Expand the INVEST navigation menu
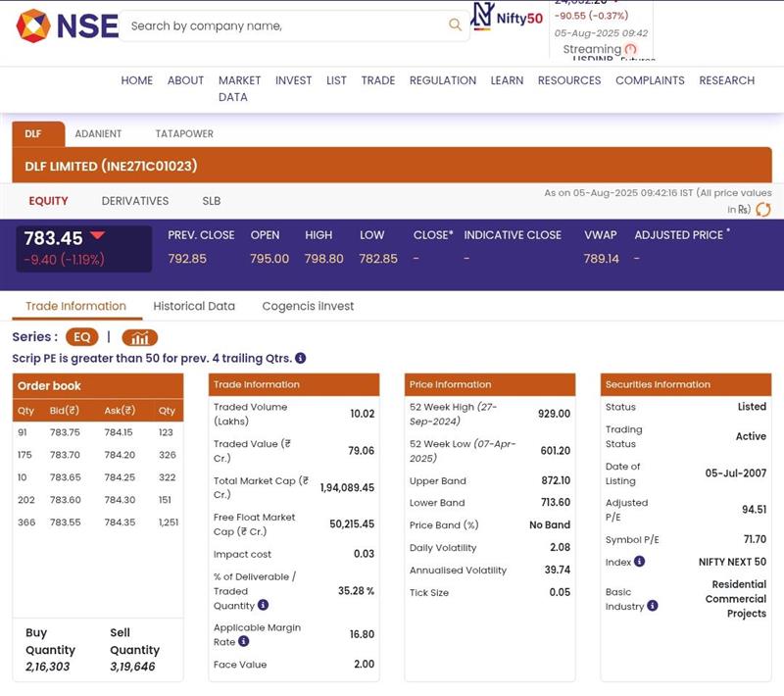 click(293, 80)
